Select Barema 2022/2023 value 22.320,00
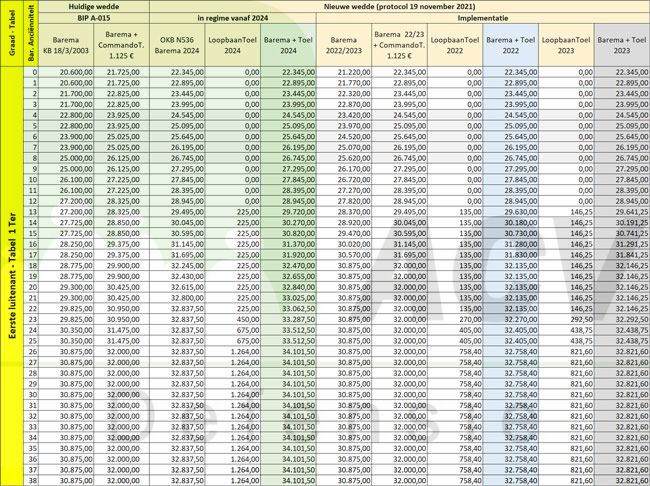This screenshot has width=650, height=486. (x=354, y=94)
